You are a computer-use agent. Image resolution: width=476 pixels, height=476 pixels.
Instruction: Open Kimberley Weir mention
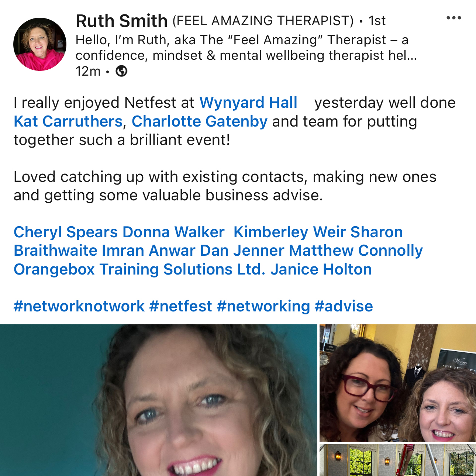(290, 232)
